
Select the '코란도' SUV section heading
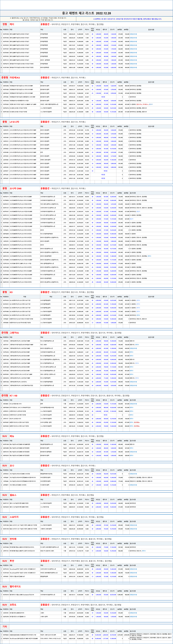coord(13,605)
